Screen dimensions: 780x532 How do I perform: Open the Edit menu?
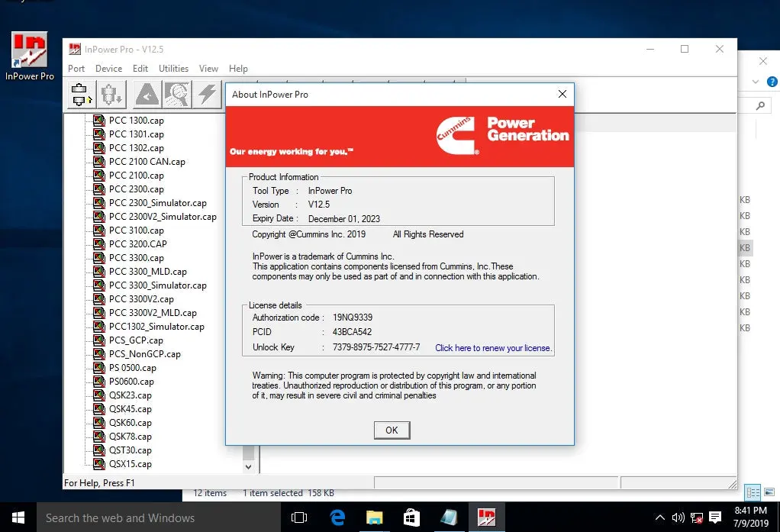[140, 69]
